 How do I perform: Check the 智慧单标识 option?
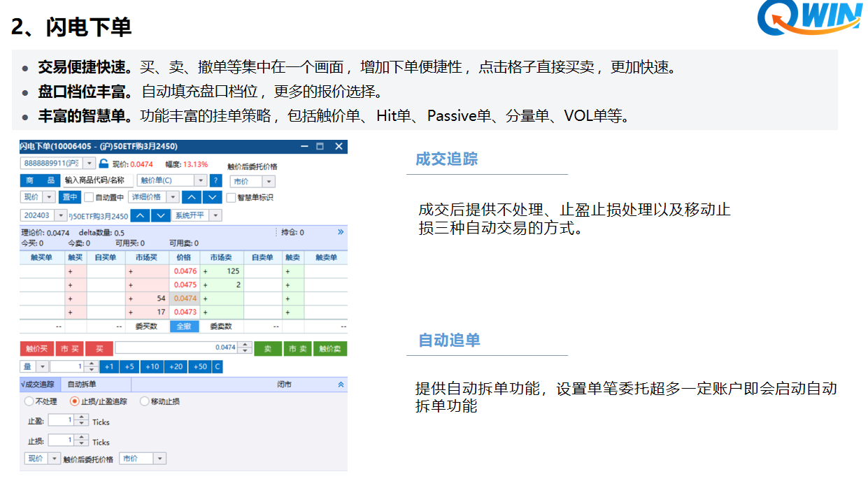click(x=229, y=196)
